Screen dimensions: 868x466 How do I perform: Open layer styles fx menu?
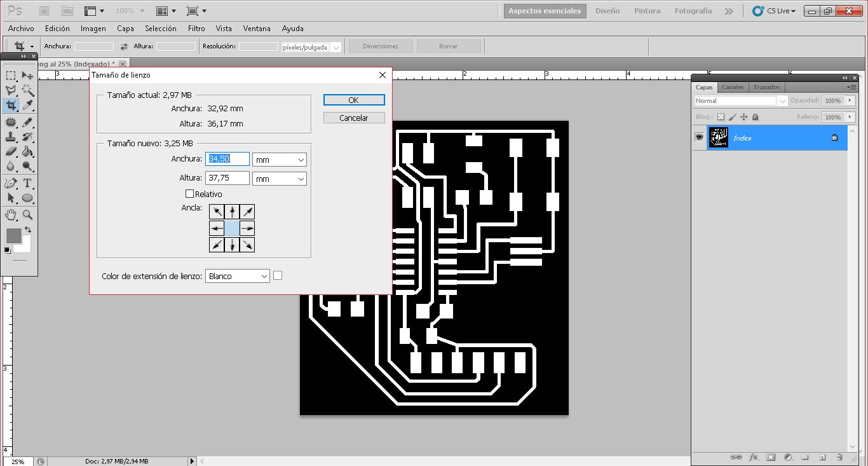tap(754, 457)
